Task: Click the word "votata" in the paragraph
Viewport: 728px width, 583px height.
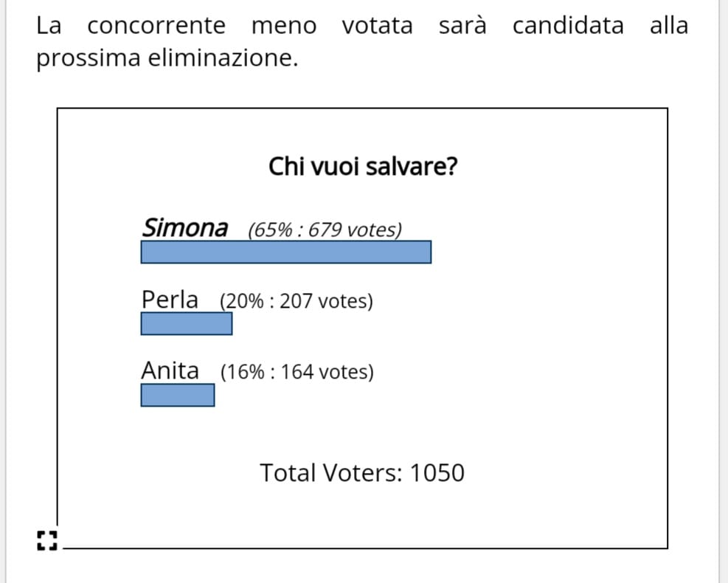Action: pos(378,26)
